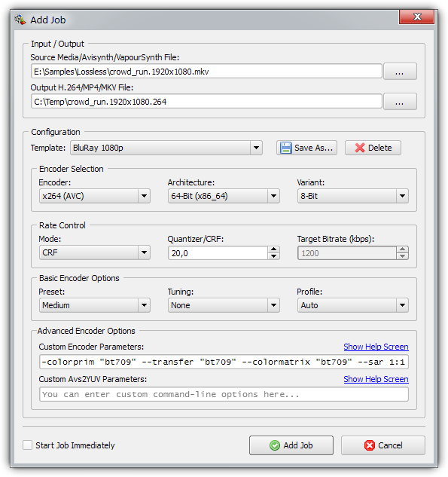Open Show Help Screen for Avs2YUV Parameters
This screenshot has height=477, width=448.
(x=376, y=379)
